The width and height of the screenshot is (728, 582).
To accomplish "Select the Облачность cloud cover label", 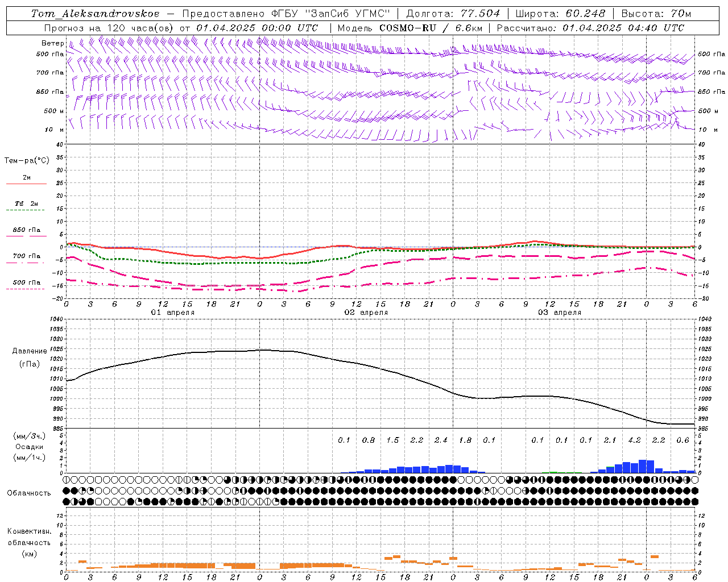I will point(29,493).
